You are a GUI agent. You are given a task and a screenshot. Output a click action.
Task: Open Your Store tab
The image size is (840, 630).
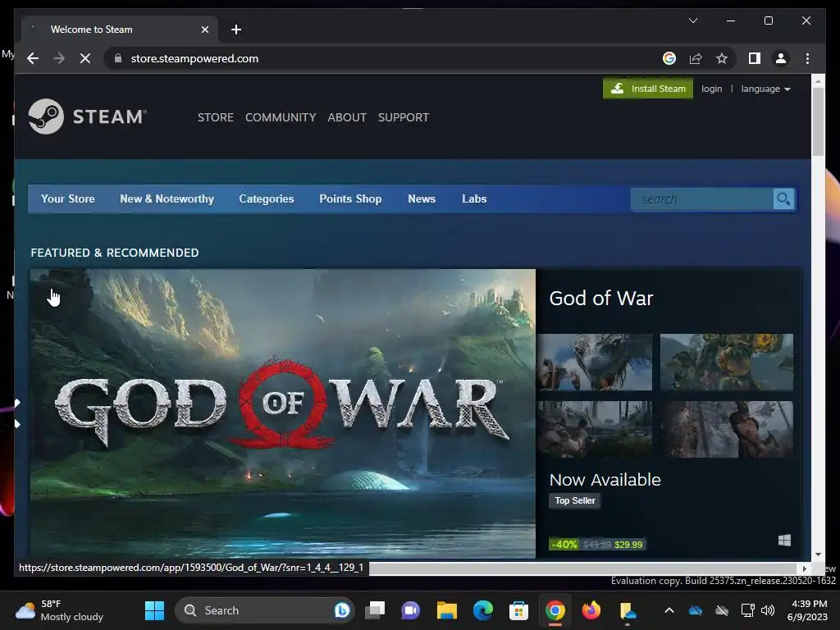point(67,199)
